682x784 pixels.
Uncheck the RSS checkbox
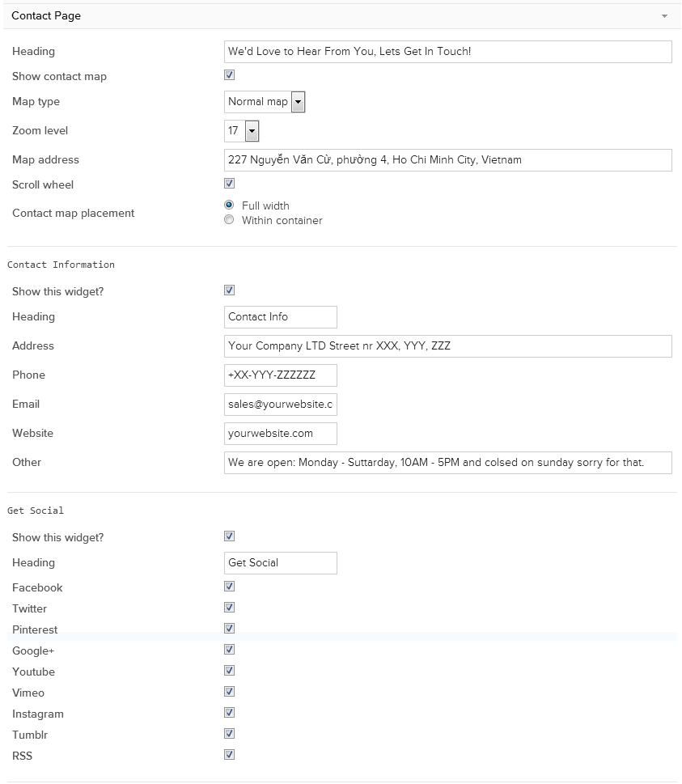[229, 755]
